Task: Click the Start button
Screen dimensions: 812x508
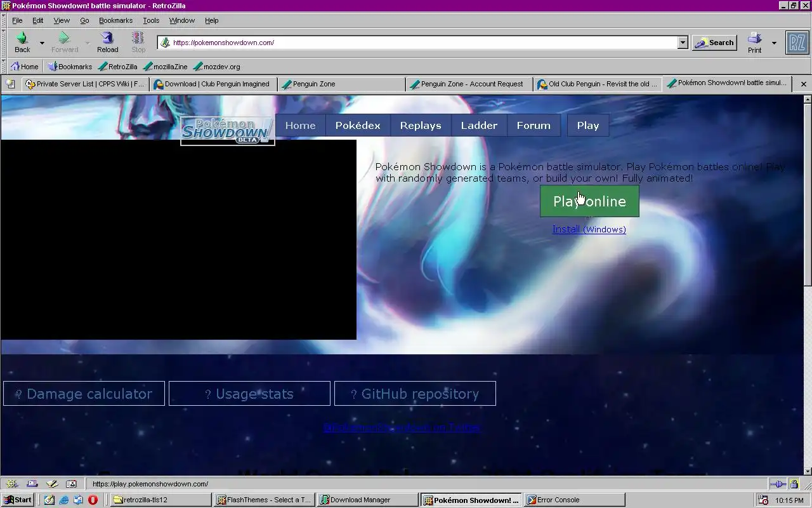Action: point(18,500)
